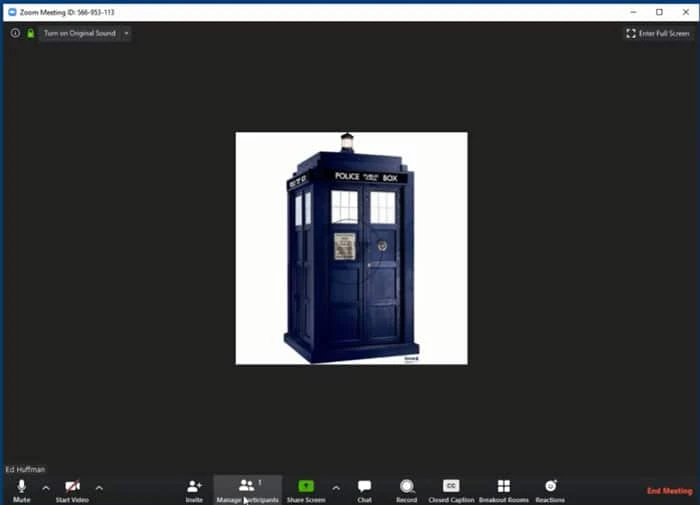This screenshot has width=700, height=505.
Task: Click Enter Full Screen
Action: coord(658,33)
